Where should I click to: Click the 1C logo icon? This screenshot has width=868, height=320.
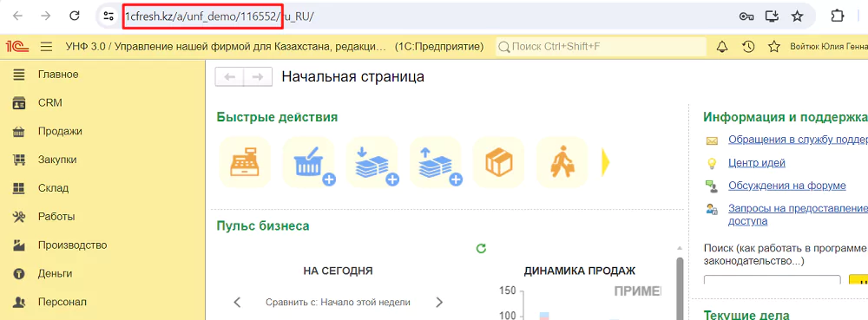click(x=17, y=47)
